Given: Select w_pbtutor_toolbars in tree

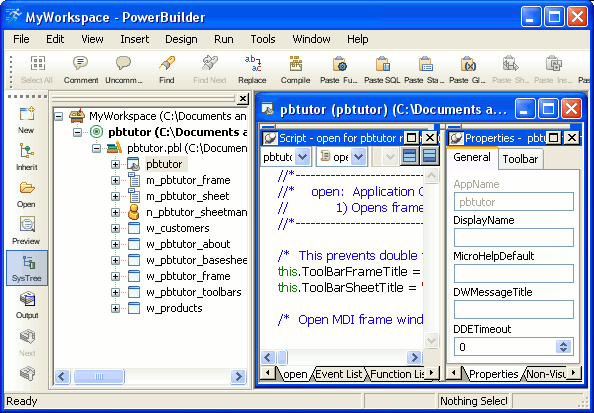Looking at the screenshot, I should coord(194,293).
